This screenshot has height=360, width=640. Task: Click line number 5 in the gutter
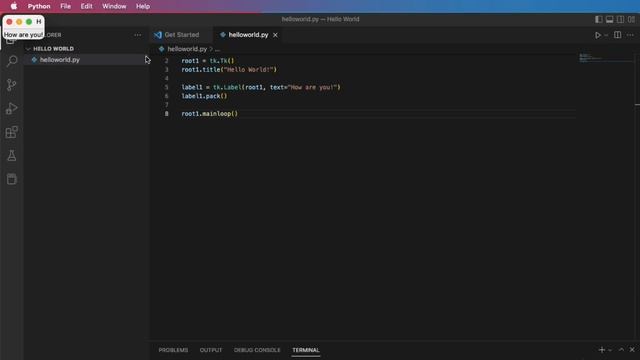click(x=167, y=87)
